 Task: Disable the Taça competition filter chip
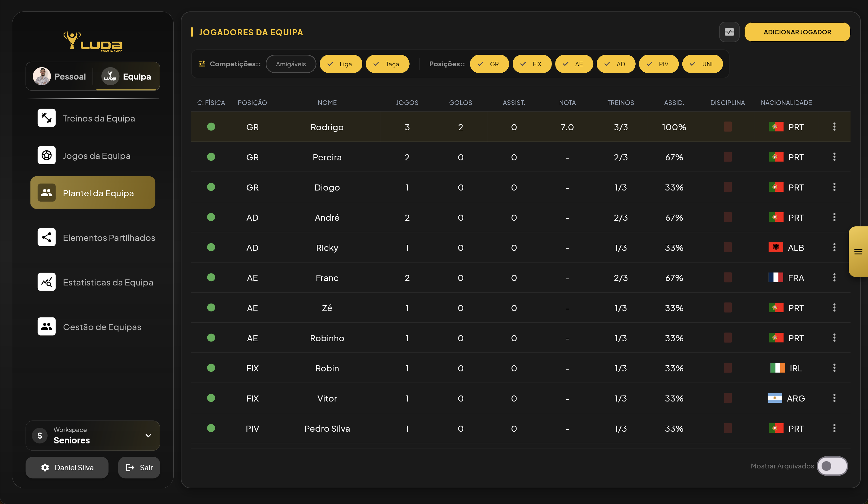pyautogui.click(x=387, y=64)
